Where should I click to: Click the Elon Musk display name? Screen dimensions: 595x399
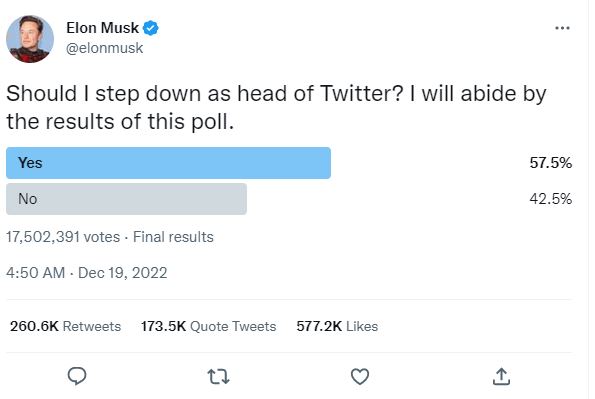pos(102,28)
